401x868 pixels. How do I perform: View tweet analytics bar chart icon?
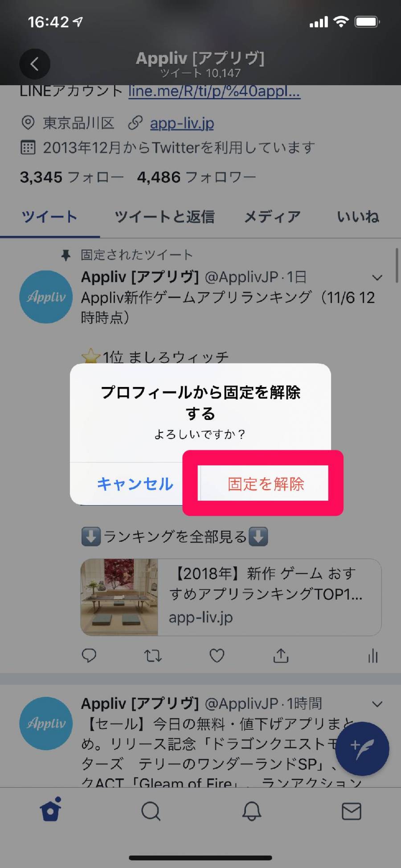pyautogui.click(x=373, y=656)
